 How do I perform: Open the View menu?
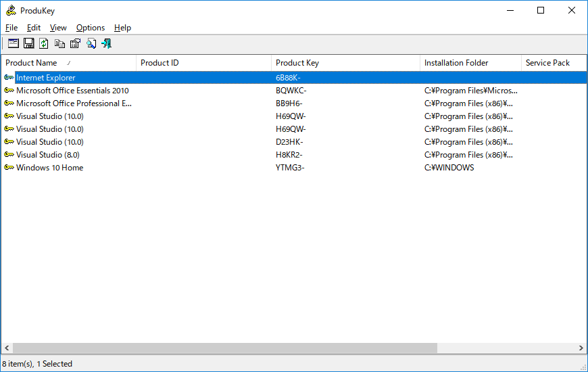click(x=58, y=28)
